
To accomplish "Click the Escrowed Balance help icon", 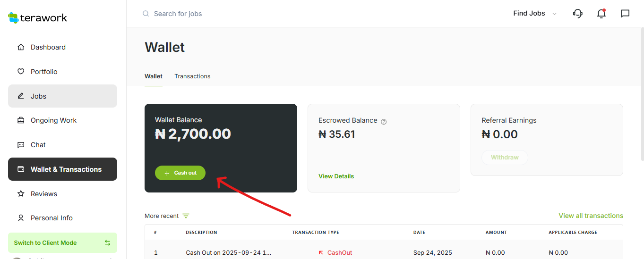I will point(384,122).
